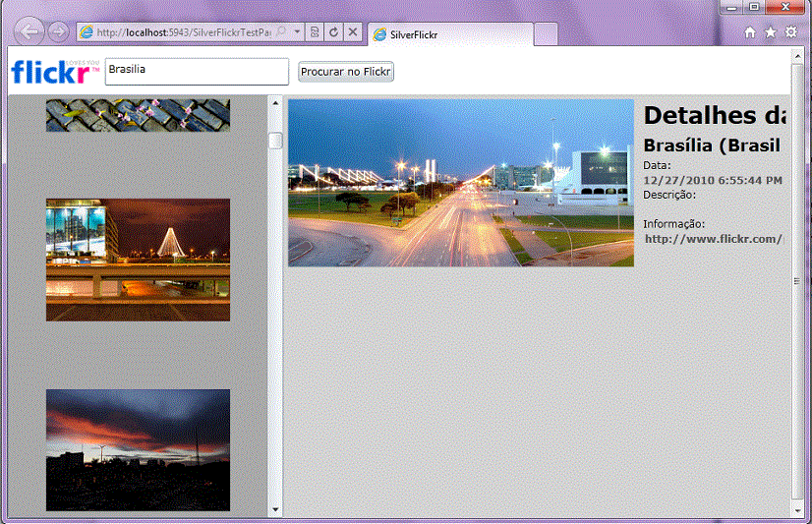Refresh the page
812x524 pixels.
point(334,32)
